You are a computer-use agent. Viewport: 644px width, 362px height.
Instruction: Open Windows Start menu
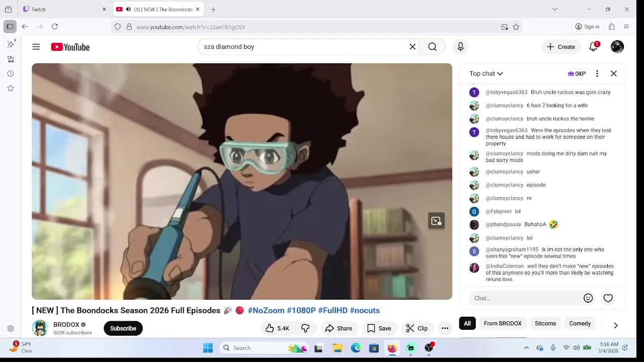point(208,348)
